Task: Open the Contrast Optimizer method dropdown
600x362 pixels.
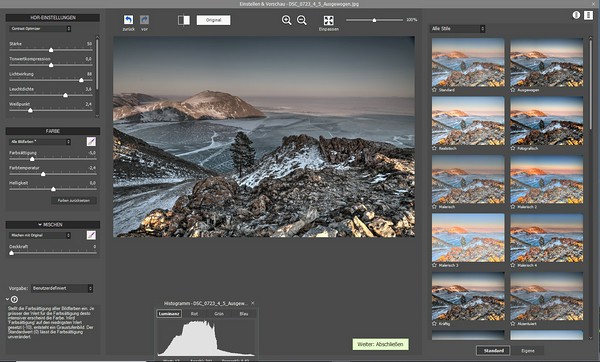Action: (40, 29)
